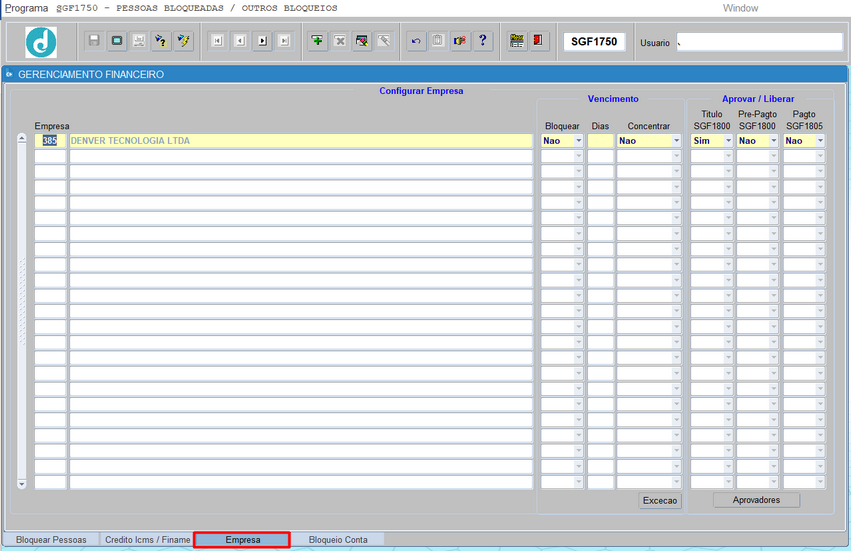Viewport: 851px width, 551px height.
Task: Click the Excecao button
Action: (x=660, y=501)
